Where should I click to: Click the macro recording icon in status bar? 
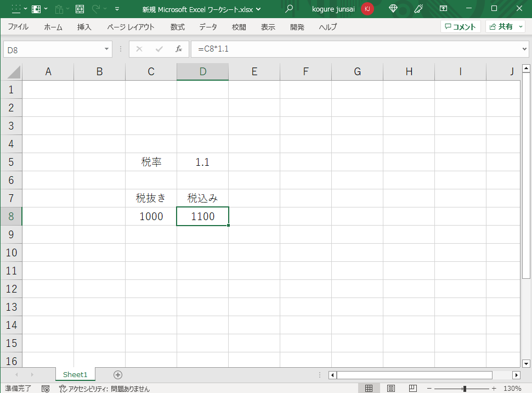(x=46, y=389)
